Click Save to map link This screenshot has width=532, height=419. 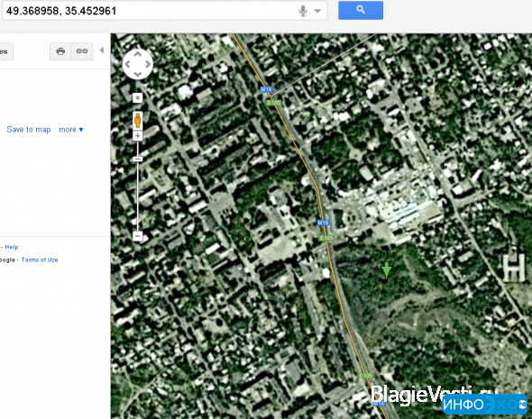click(29, 130)
